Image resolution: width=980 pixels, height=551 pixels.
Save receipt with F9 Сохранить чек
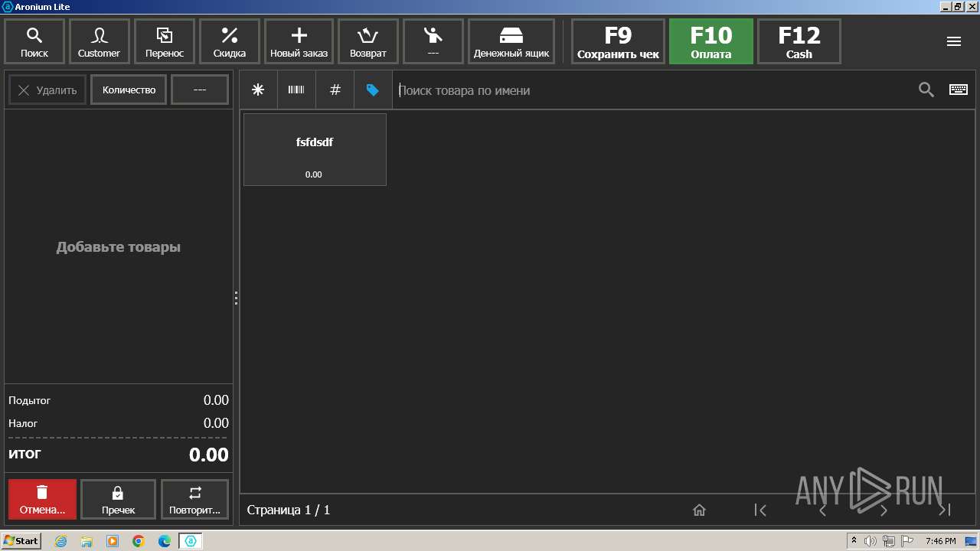click(618, 41)
